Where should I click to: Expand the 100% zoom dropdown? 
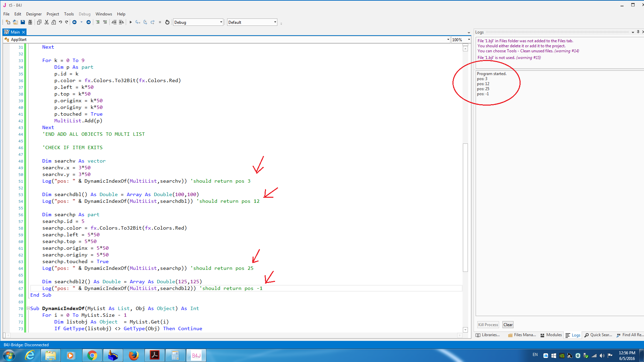click(x=469, y=40)
